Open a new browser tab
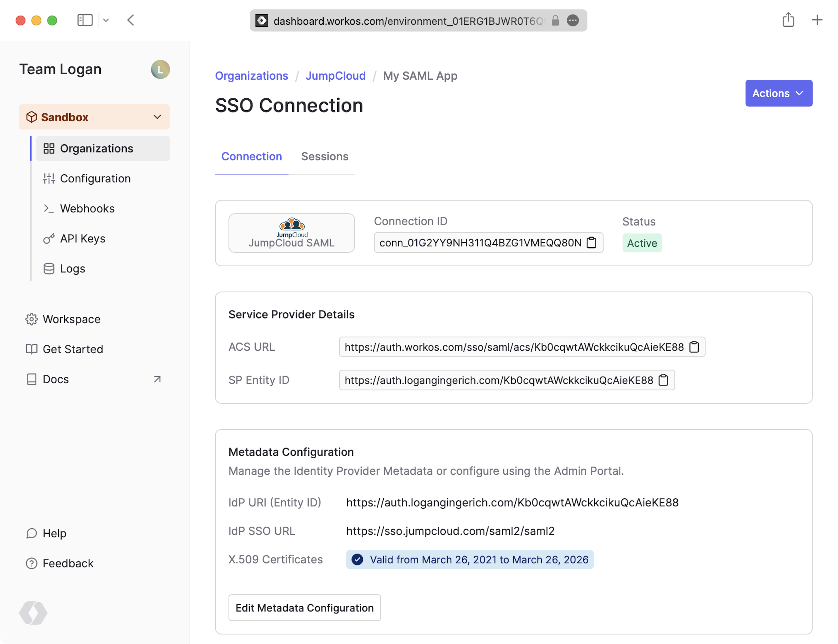Viewport: 838px width, 644px height. click(x=817, y=20)
